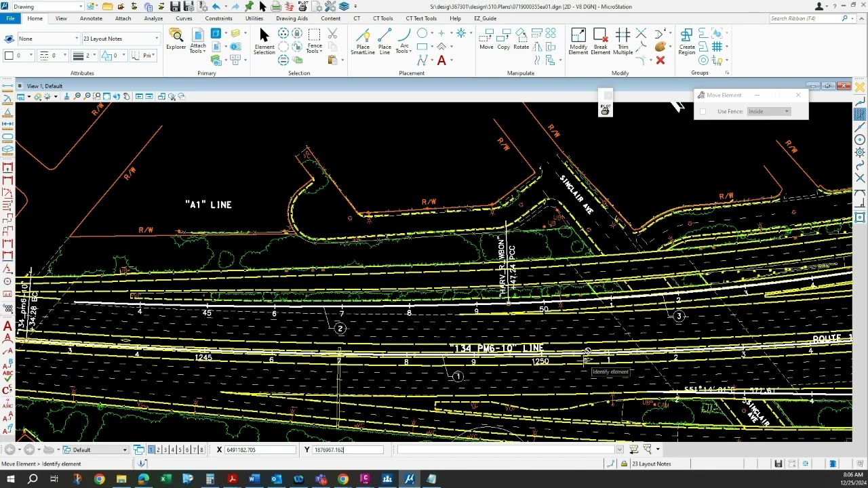Open Excel from the taskbar

[165, 479]
